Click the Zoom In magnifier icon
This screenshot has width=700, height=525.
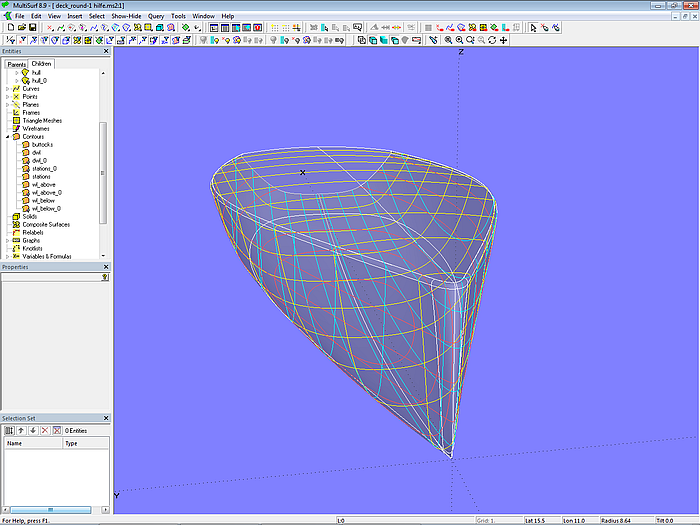tap(448, 40)
